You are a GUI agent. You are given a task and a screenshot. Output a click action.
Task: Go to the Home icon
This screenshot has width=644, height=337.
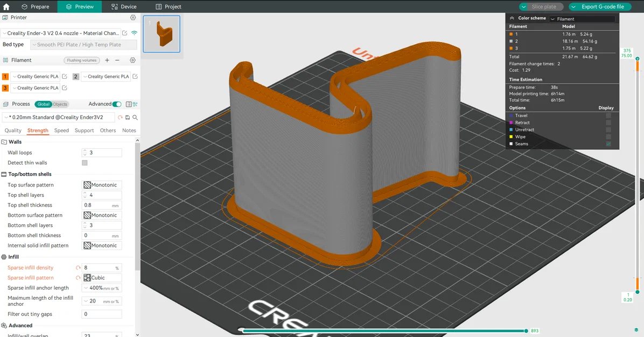point(6,6)
